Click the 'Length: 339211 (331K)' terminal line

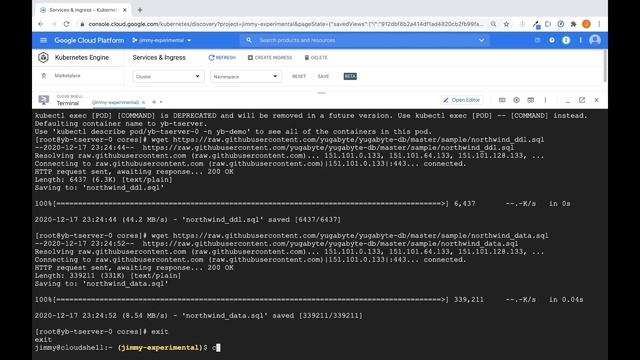pyautogui.click(x=108, y=276)
